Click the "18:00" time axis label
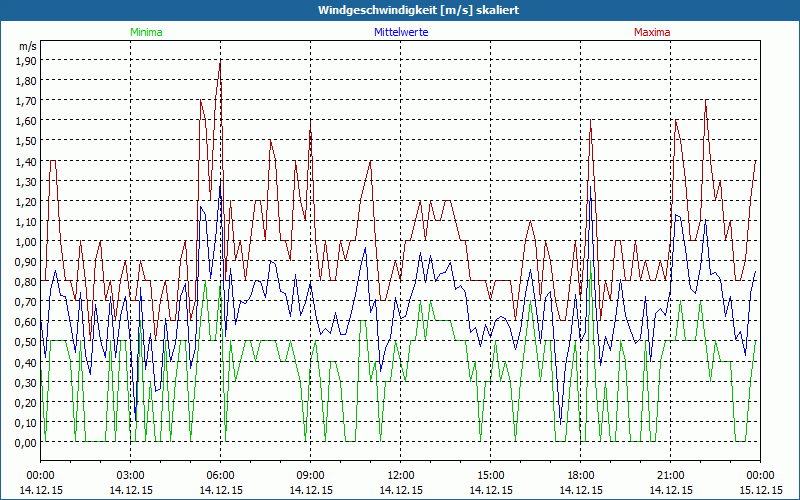This screenshot has height=500, width=800. click(x=581, y=476)
